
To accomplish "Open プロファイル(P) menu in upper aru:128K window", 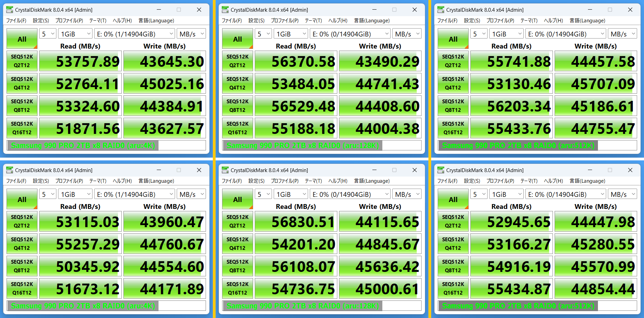I will click(x=285, y=21).
